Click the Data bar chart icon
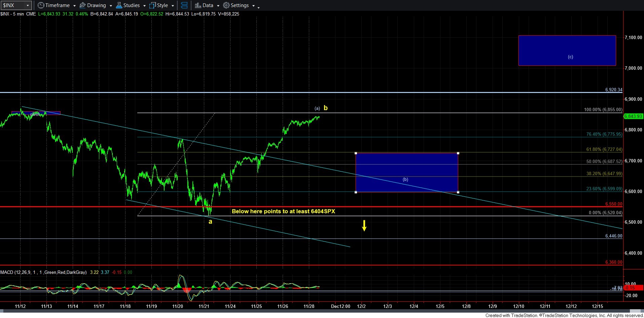This screenshot has width=644, height=318. coord(198,5)
